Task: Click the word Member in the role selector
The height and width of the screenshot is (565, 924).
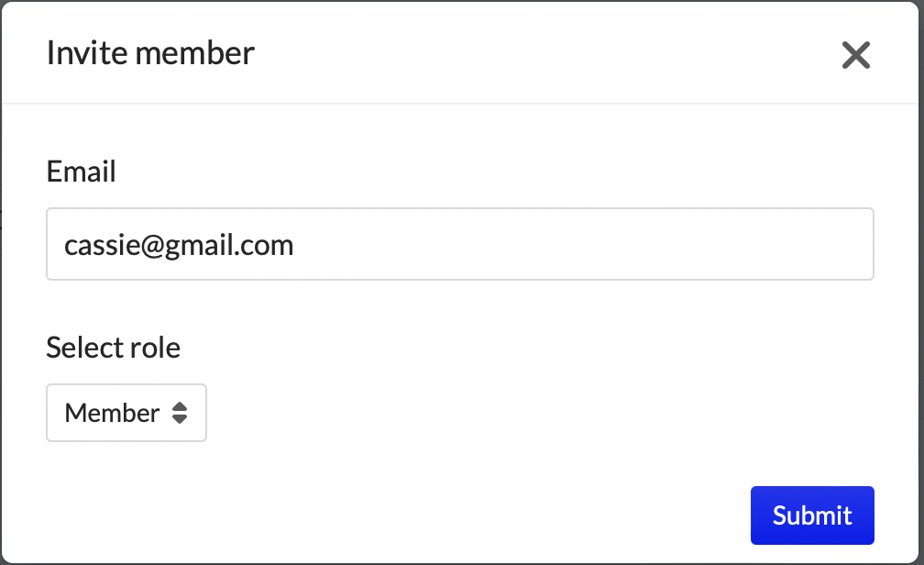Action: 112,413
